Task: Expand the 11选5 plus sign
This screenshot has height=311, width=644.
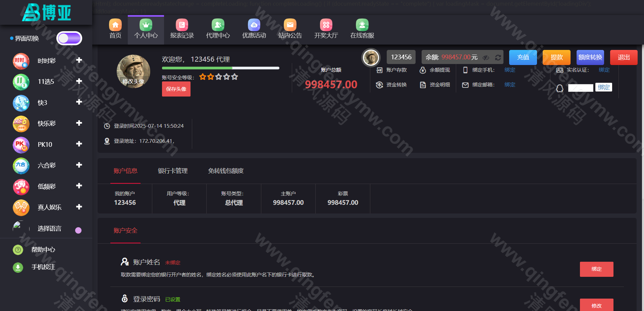Action: pyautogui.click(x=79, y=81)
